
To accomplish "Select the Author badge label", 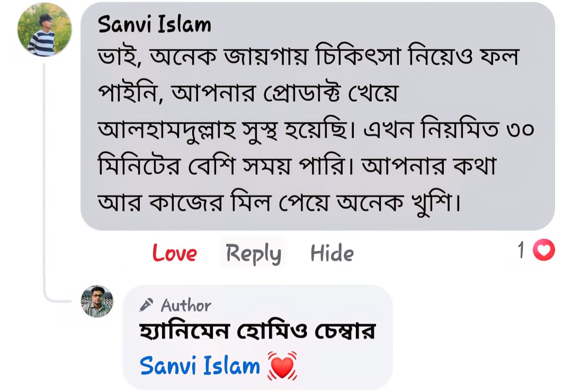I will pyautogui.click(x=186, y=305).
